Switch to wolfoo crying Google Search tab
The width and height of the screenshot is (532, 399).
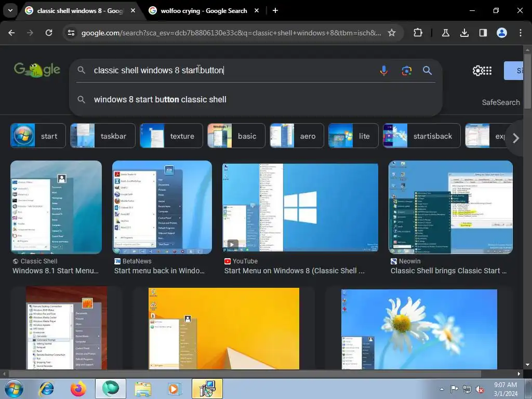point(204,10)
